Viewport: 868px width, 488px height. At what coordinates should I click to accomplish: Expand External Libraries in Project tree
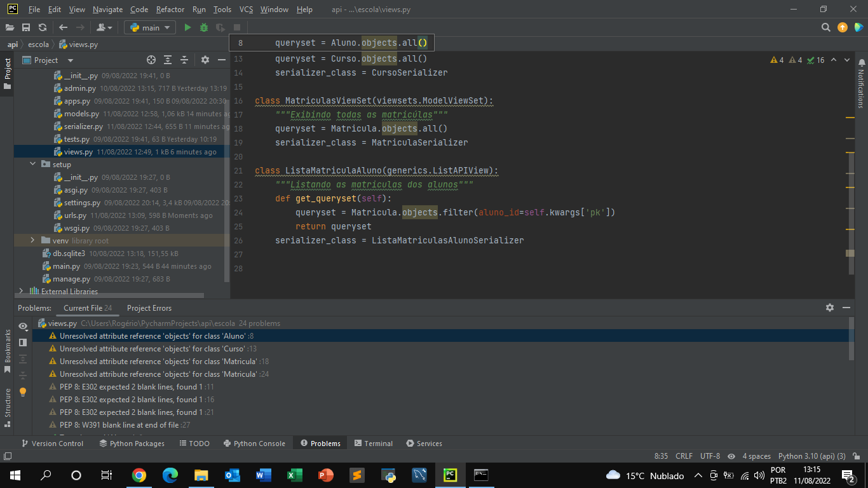pos(22,291)
